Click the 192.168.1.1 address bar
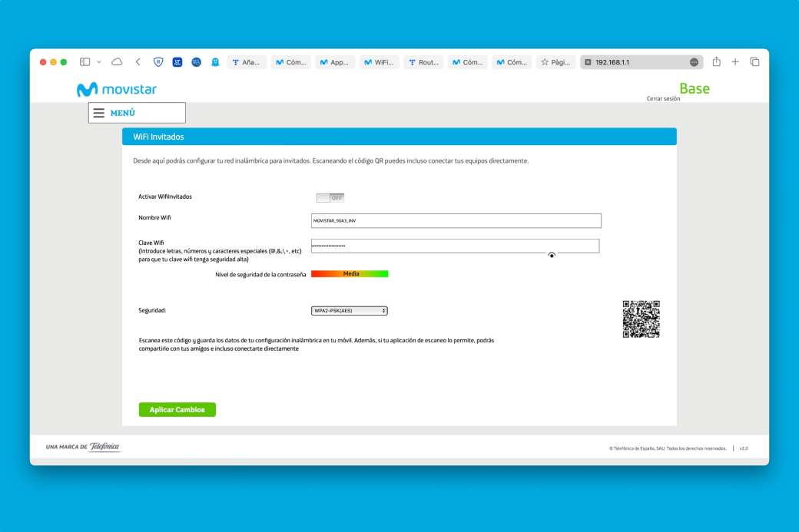799x532 pixels. point(642,62)
